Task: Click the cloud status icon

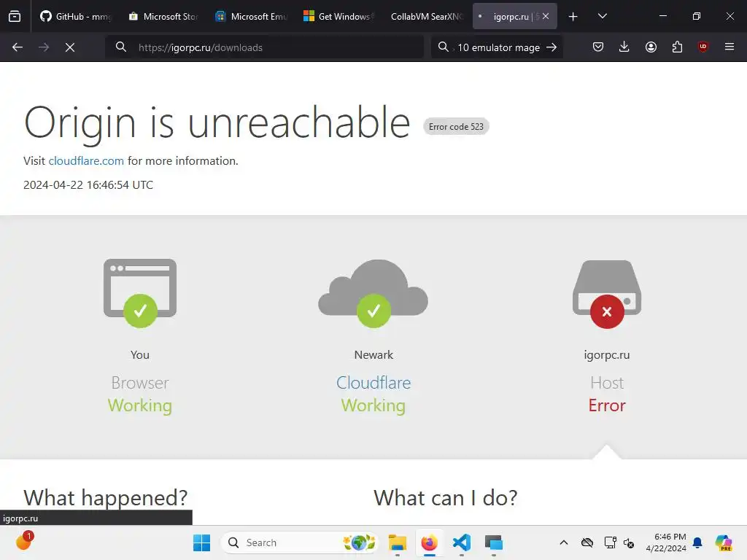Action: [373, 293]
